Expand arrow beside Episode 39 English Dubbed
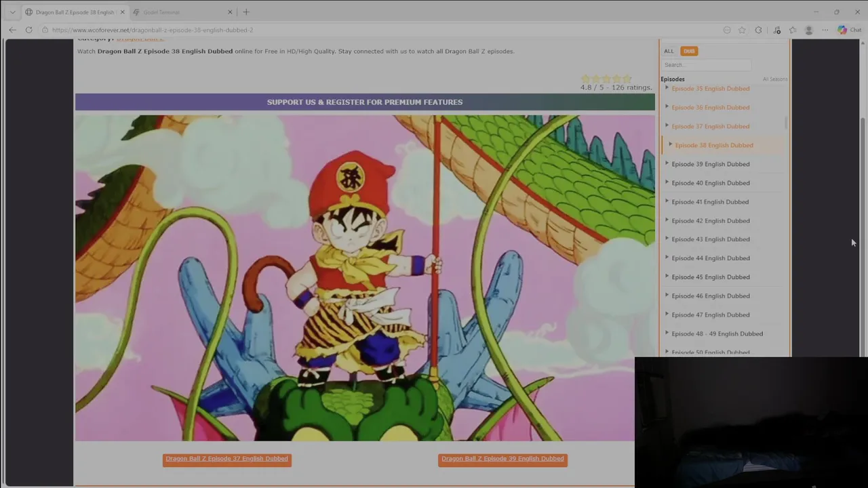Screen dimensions: 868x488 (667, 163)
